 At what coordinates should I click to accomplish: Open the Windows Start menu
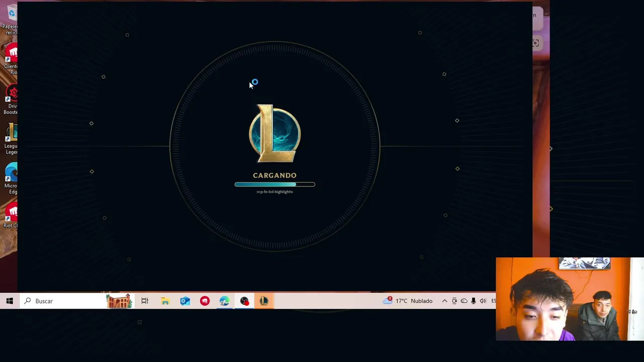click(9, 301)
